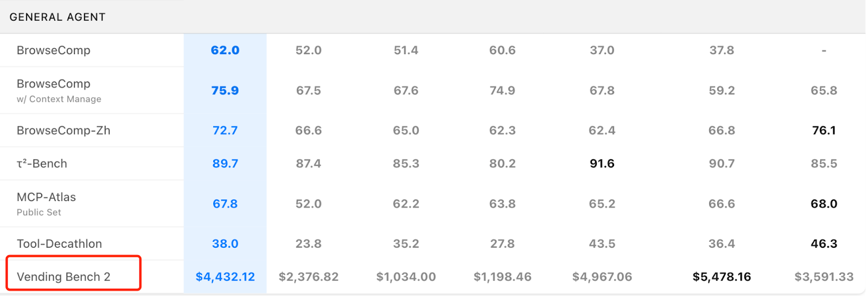The height and width of the screenshot is (296, 868).
Task: Click the 'w/ Context Manage' subtitle
Action: point(59,99)
